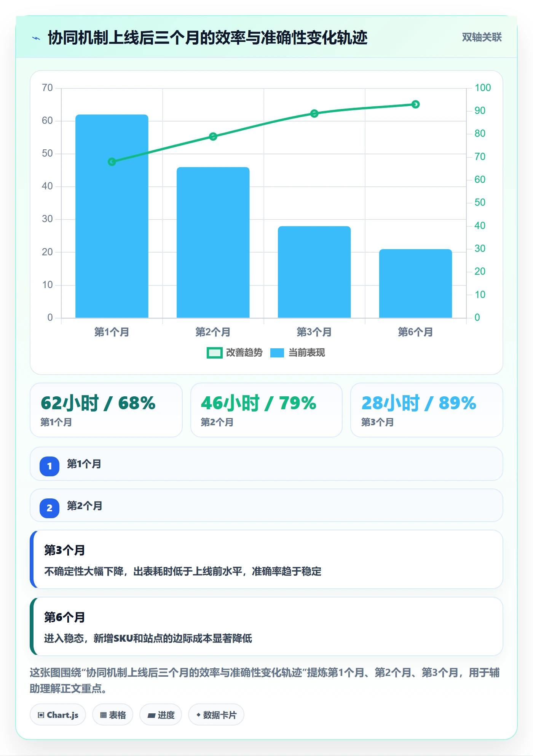Viewport: 533px width, 756px height.
Task: Click the lightning icon beside the title
Action: (36, 38)
